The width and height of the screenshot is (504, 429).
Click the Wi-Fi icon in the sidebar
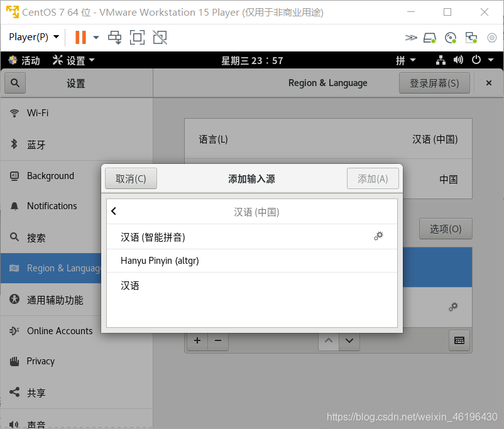[x=14, y=113]
